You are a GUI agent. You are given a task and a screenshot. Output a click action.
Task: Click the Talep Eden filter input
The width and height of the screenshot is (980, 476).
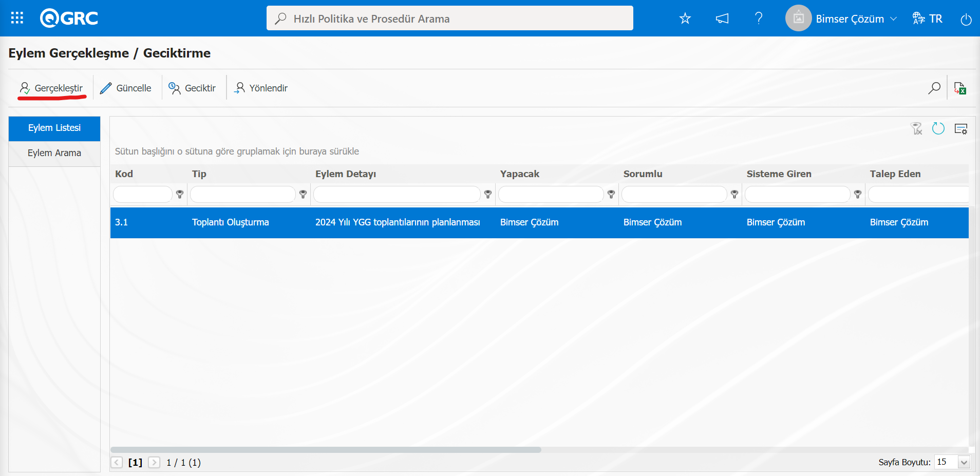coord(918,194)
